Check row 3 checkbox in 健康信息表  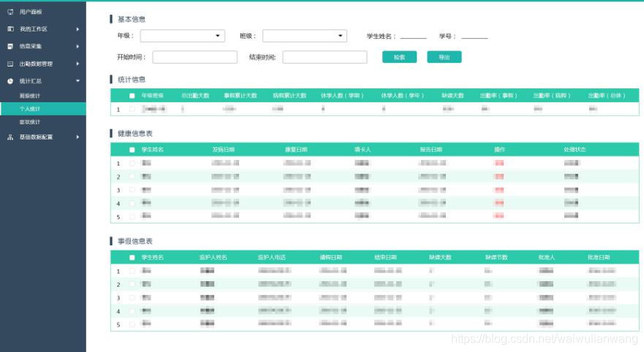[x=132, y=190]
